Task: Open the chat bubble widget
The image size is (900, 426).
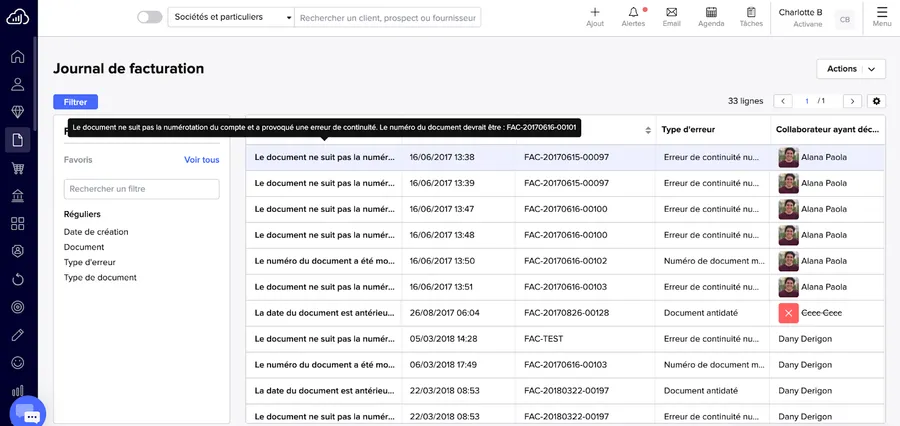Action: pos(28,412)
